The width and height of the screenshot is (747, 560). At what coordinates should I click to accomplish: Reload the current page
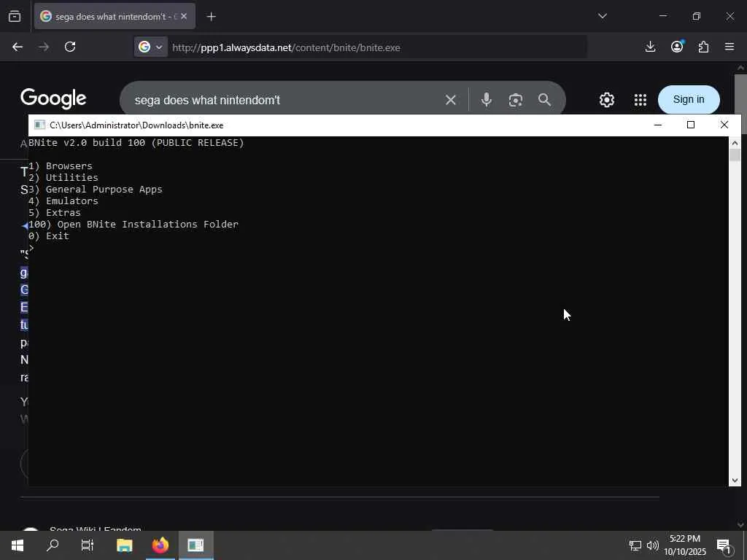(x=70, y=47)
